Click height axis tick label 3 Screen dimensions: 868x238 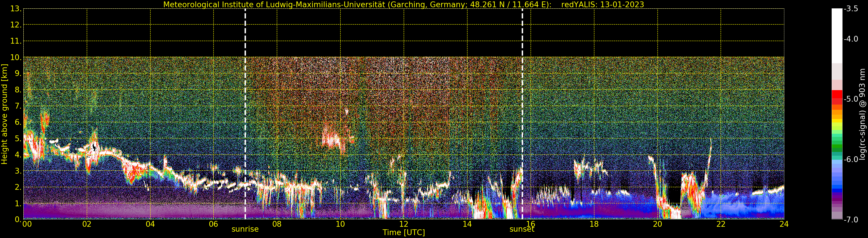18,171
